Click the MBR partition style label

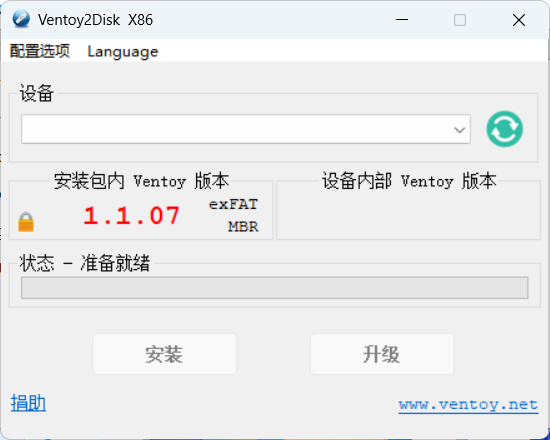click(243, 226)
